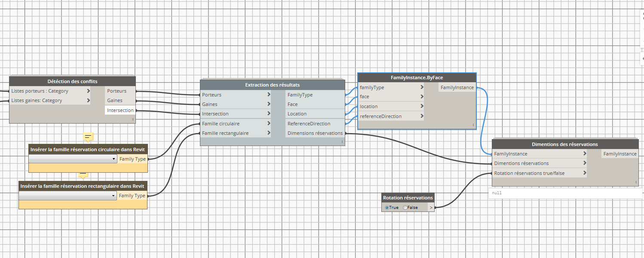Viewport: 644px width, 258px height.
Task: Open the circulaire family type dropdown
Action: tap(72, 159)
